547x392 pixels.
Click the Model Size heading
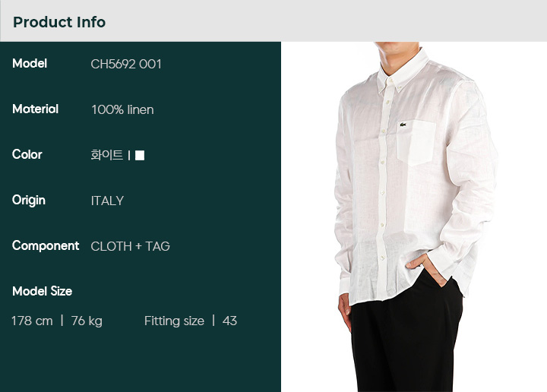[x=43, y=291]
